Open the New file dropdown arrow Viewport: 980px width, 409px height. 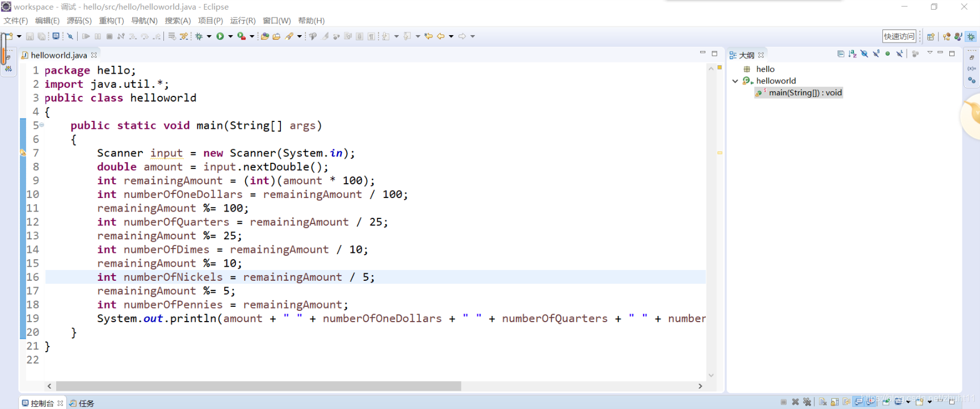pos(19,36)
